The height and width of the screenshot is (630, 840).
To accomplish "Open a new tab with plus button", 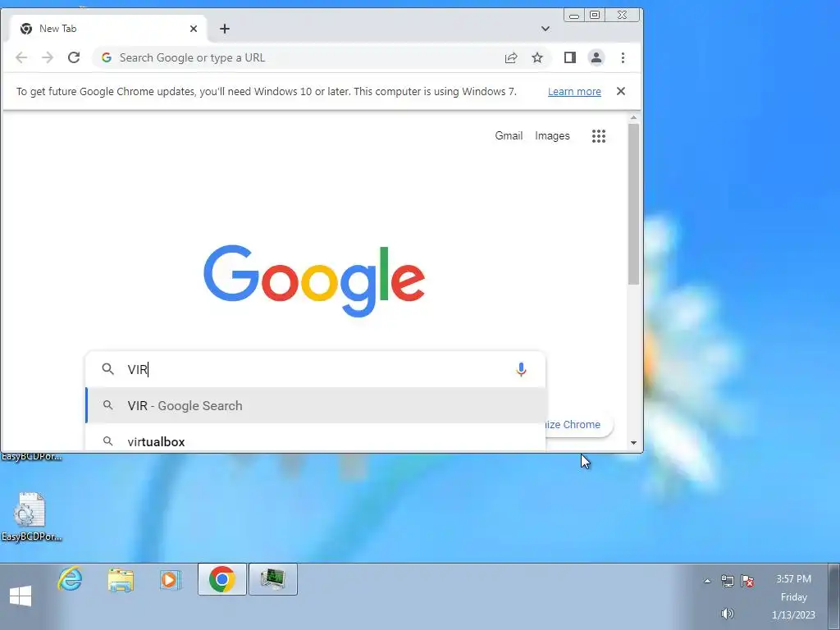I will 225,29.
